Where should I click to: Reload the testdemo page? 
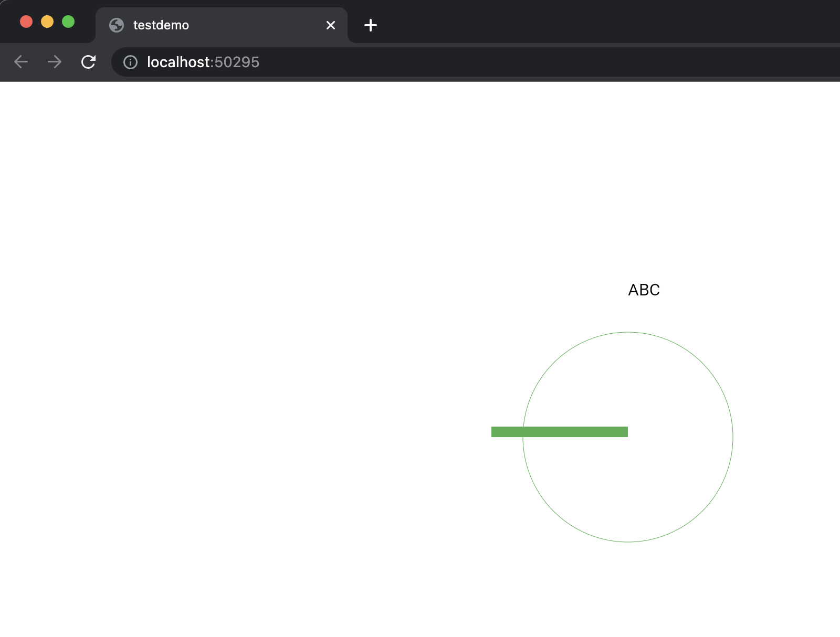(88, 62)
